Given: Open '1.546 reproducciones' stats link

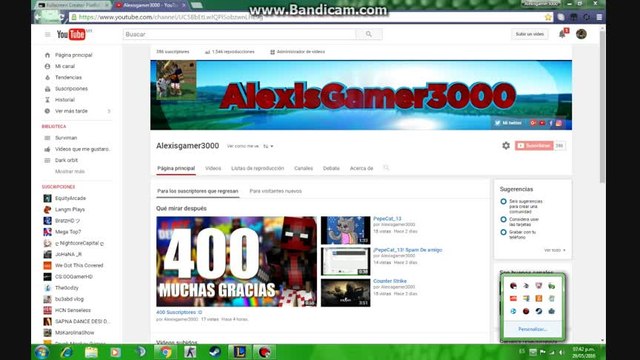Looking at the screenshot, I should (x=230, y=52).
